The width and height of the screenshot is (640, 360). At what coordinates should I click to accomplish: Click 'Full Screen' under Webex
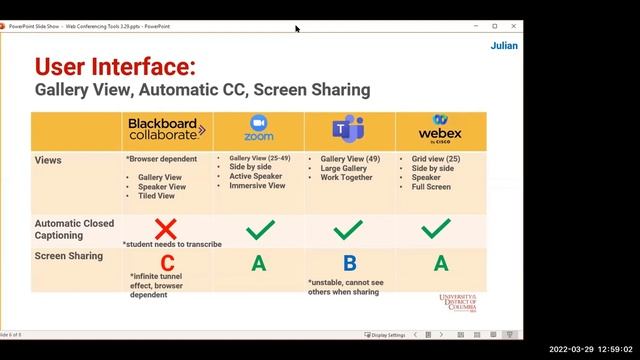click(x=431, y=187)
